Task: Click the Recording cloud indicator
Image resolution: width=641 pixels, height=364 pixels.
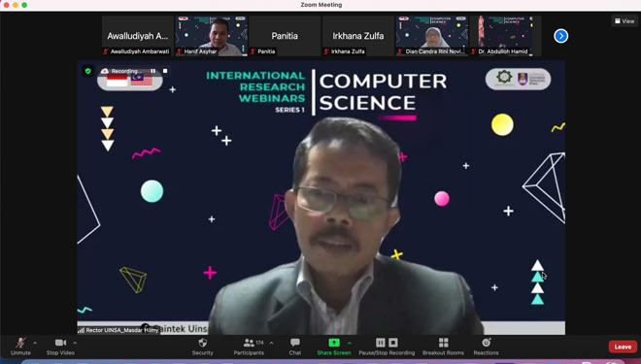Action: pos(121,71)
